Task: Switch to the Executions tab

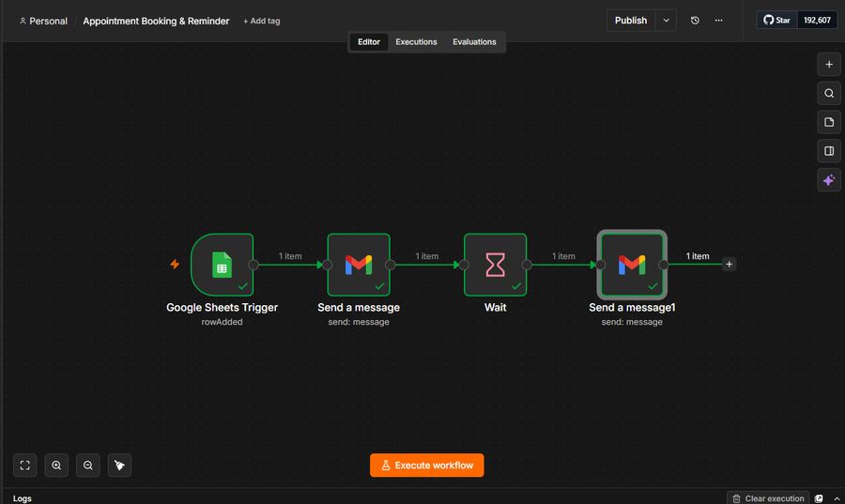Action: pos(416,42)
